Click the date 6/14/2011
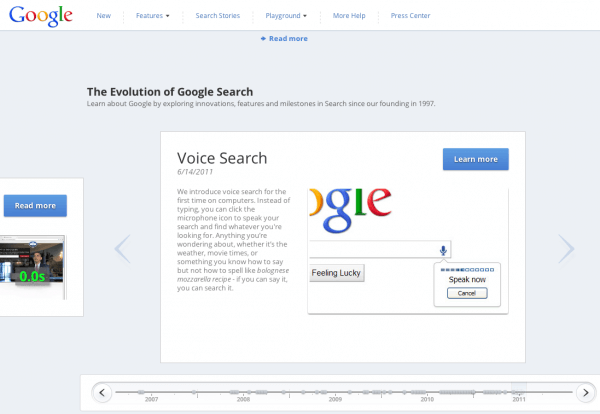 [x=195, y=172]
